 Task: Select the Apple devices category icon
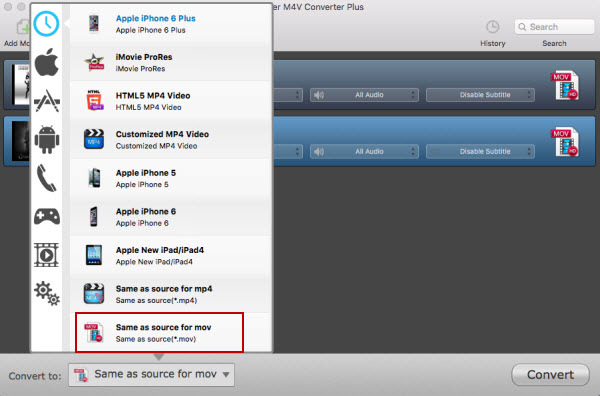[x=47, y=62]
